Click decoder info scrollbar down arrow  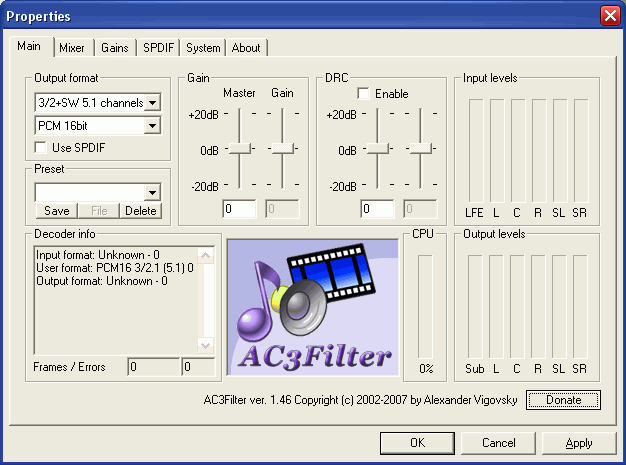click(x=206, y=345)
